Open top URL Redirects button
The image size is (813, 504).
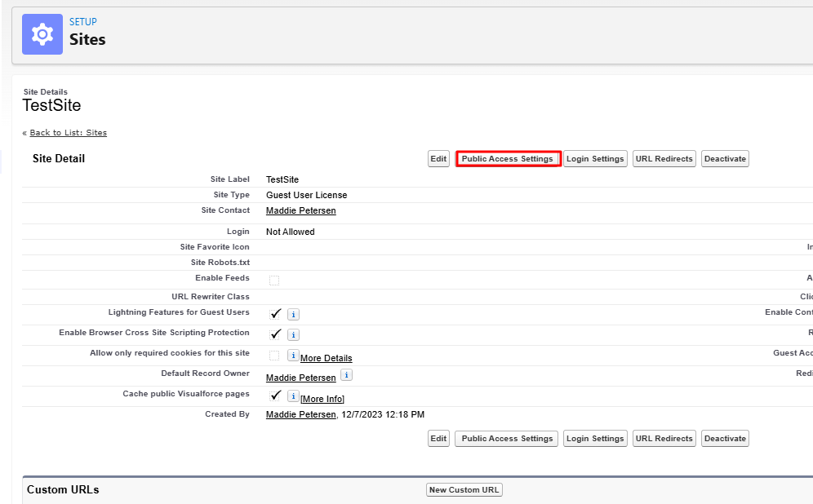pyautogui.click(x=664, y=158)
